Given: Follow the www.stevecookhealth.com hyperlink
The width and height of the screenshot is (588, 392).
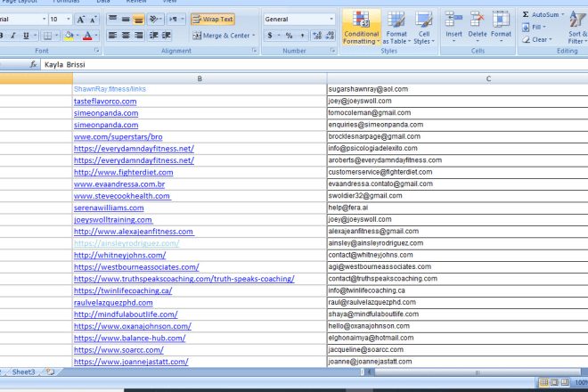Looking at the screenshot, I should 121,195.
